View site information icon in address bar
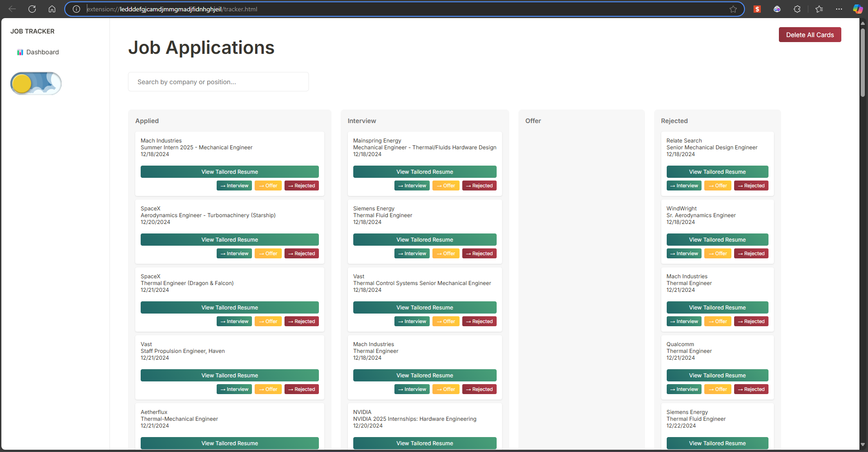868x452 pixels. click(x=76, y=9)
